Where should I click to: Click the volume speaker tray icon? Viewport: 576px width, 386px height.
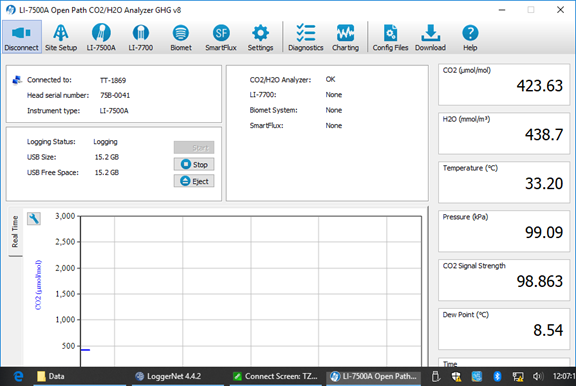coord(537,376)
